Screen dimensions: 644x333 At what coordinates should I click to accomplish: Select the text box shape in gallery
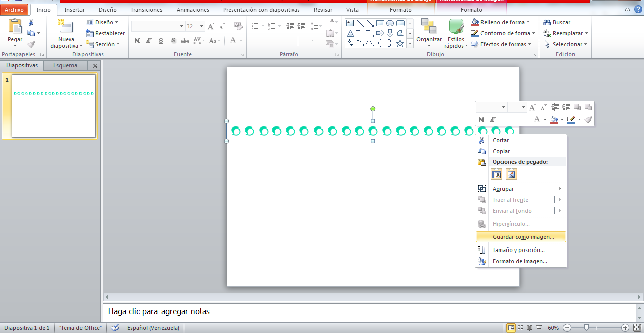[350, 23]
